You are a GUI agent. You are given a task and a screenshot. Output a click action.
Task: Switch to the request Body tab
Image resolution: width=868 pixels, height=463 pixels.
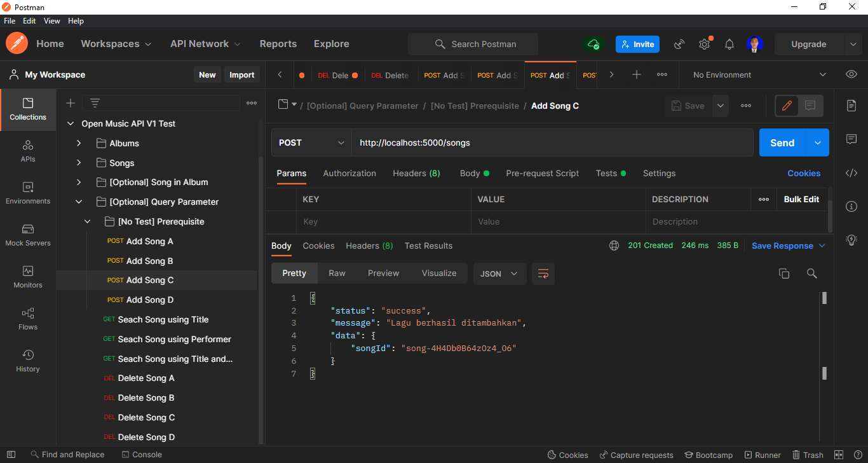point(474,173)
